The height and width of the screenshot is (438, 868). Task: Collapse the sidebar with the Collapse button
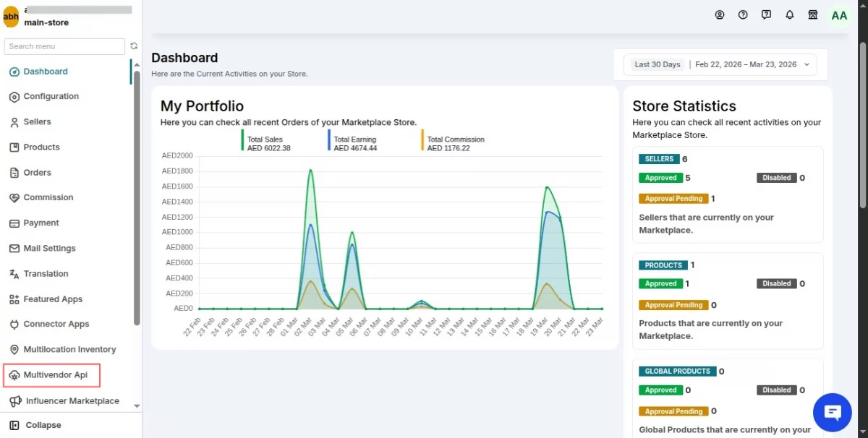tap(36, 425)
